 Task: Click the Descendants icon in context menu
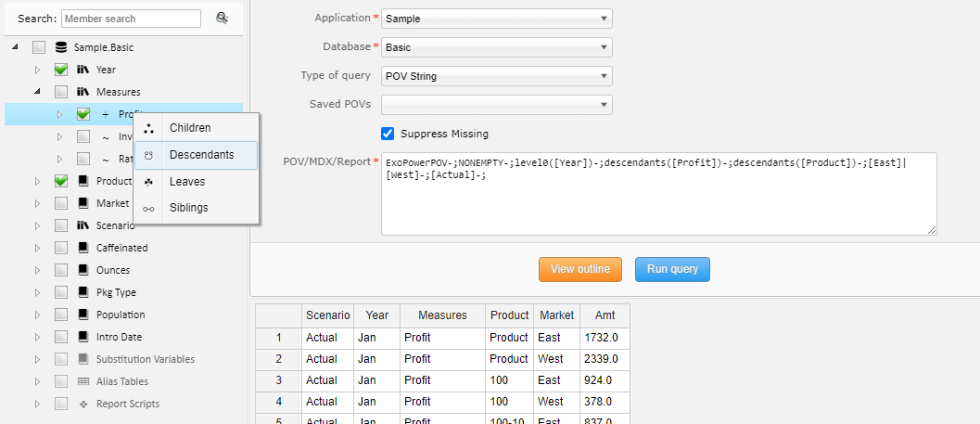tap(148, 155)
